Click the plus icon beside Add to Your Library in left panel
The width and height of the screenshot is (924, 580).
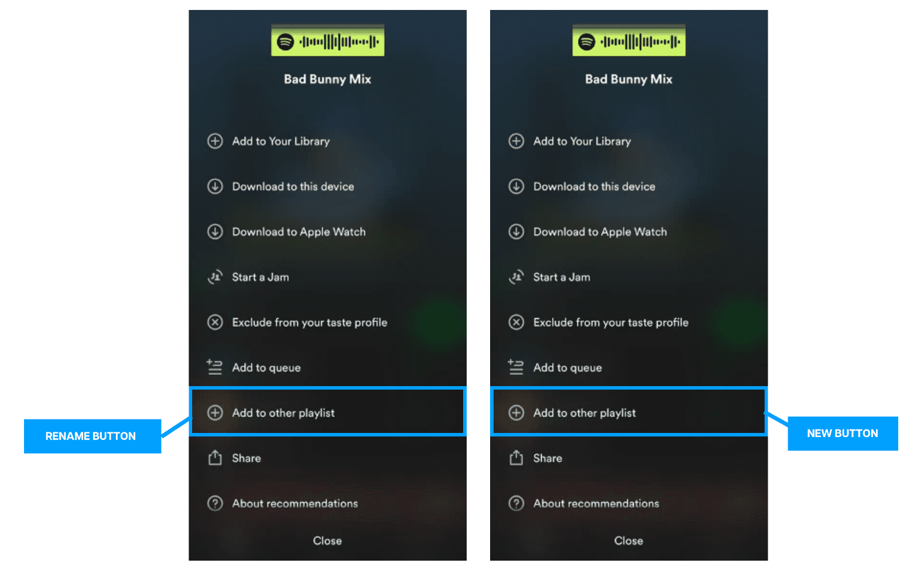click(x=215, y=141)
